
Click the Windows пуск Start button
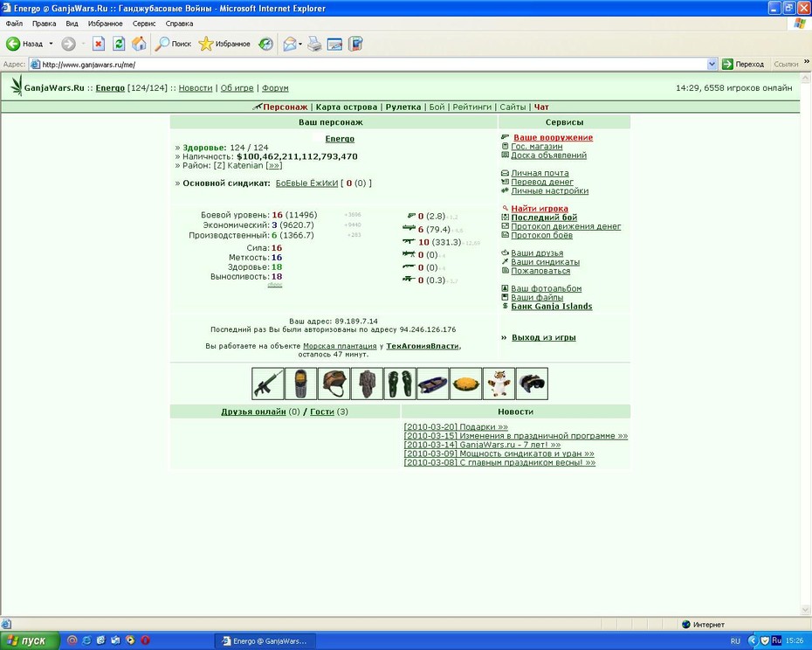point(30,640)
